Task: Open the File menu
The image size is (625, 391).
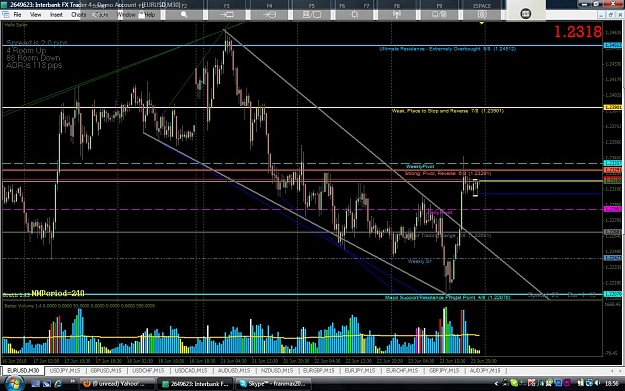Action: click(17, 15)
